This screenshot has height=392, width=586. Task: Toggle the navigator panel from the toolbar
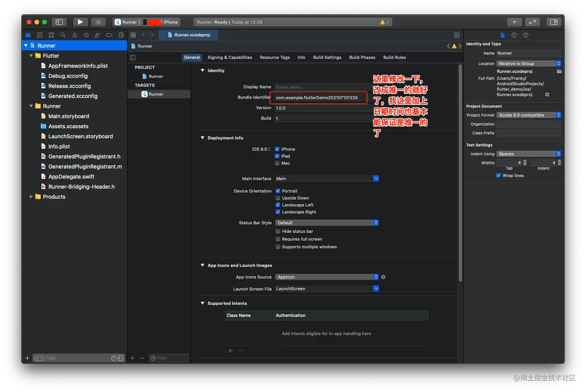pos(59,22)
